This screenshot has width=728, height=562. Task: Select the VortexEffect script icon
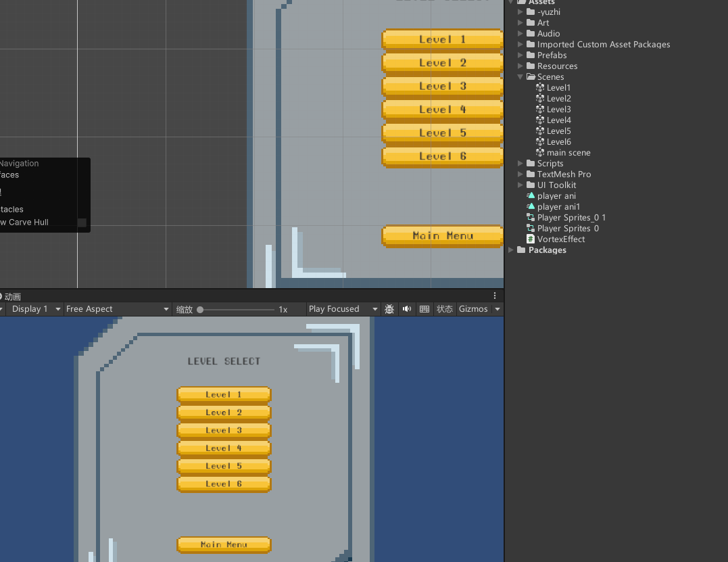pos(531,239)
